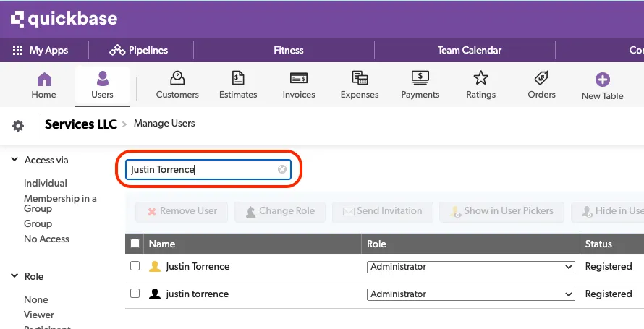This screenshot has width=644, height=329.
Task: Filter by No Access
Action: click(46, 239)
